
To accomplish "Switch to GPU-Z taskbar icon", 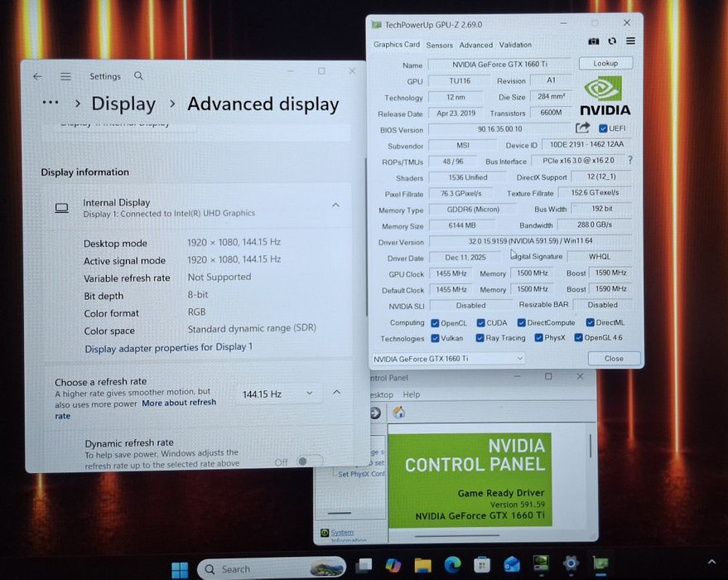I will coord(600,563).
